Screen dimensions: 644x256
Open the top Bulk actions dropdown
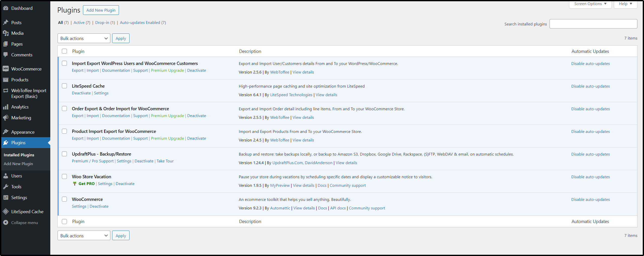[x=84, y=39]
